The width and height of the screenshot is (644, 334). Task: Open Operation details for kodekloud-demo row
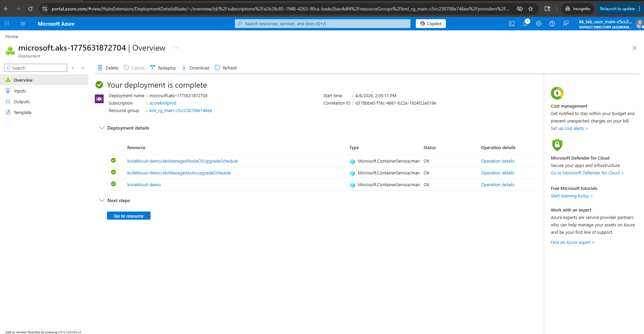pyautogui.click(x=498, y=185)
